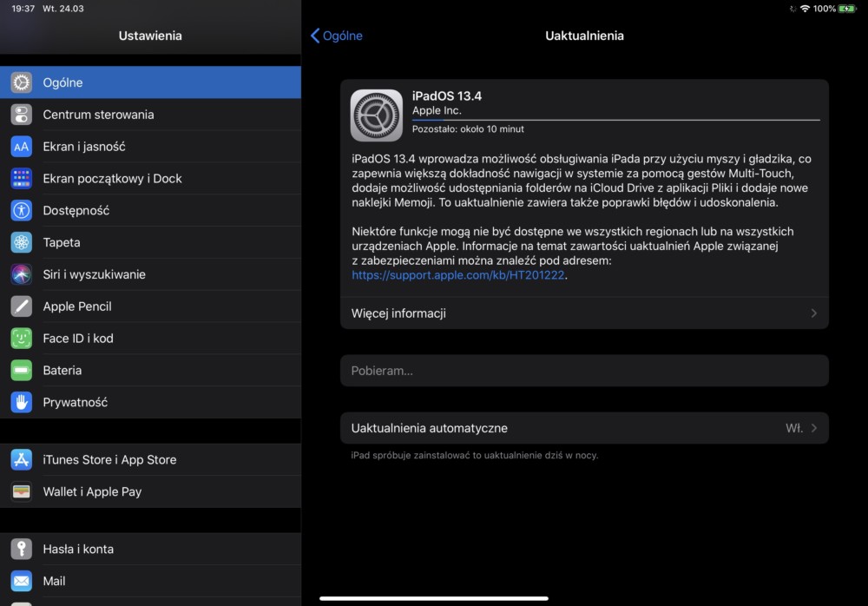This screenshot has width=868, height=606.
Task: Tap the Wt. 24.03 date text
Action: pyautogui.click(x=63, y=9)
